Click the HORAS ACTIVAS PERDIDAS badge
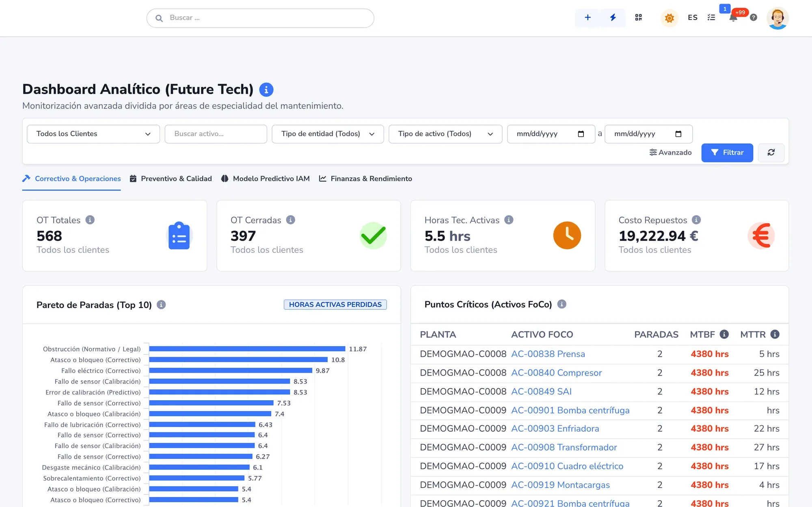The image size is (812, 507). pos(335,304)
